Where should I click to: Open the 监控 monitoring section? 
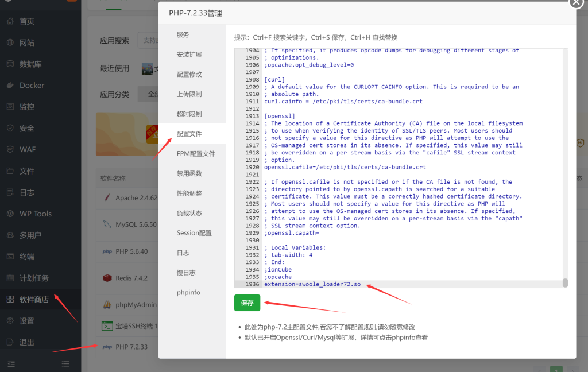coord(23,106)
